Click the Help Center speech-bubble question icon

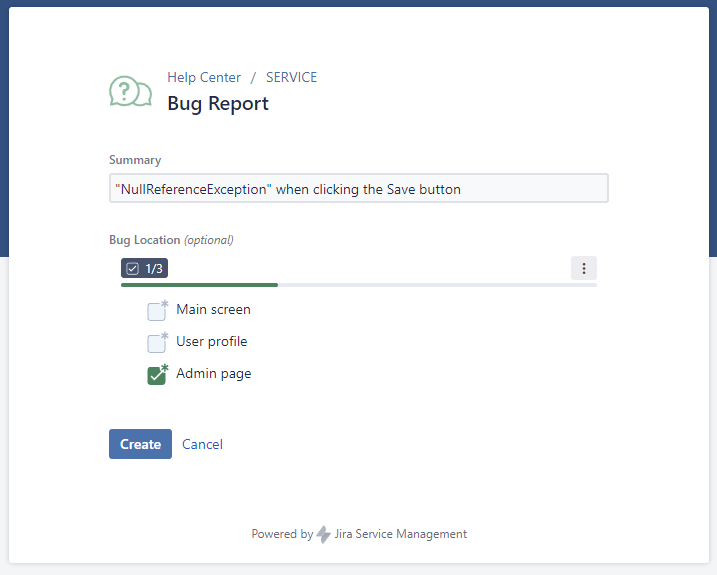tap(130, 91)
